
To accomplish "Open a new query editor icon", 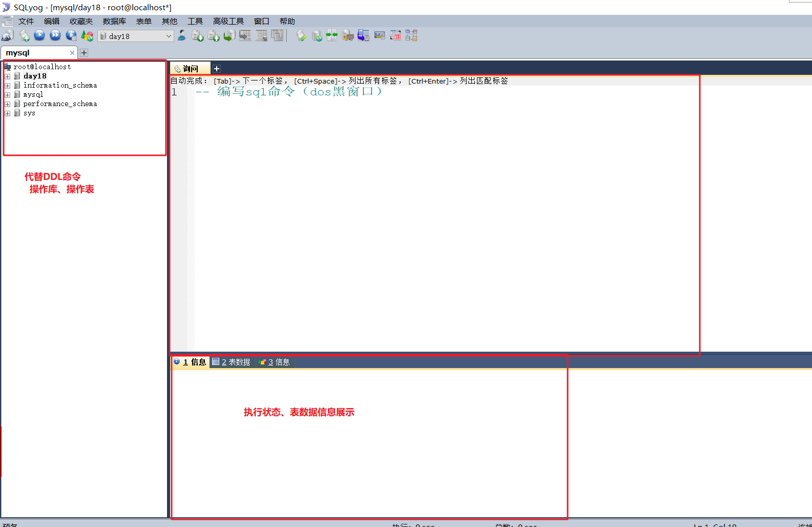I will [24, 35].
